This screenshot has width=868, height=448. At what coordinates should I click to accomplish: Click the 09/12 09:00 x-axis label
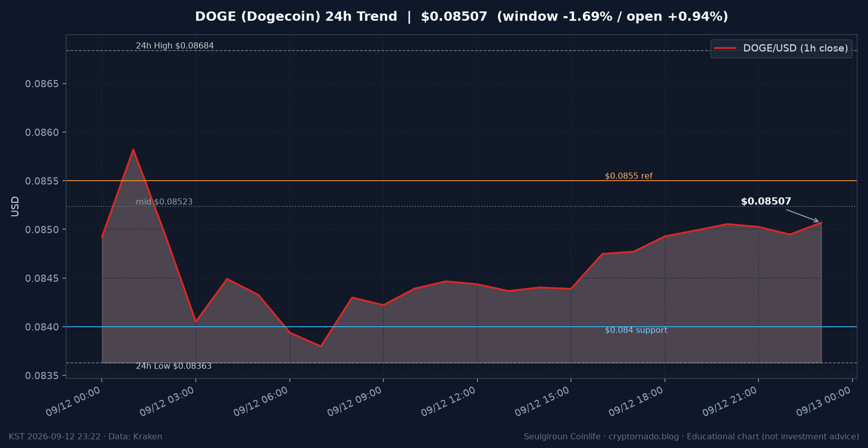(x=355, y=402)
